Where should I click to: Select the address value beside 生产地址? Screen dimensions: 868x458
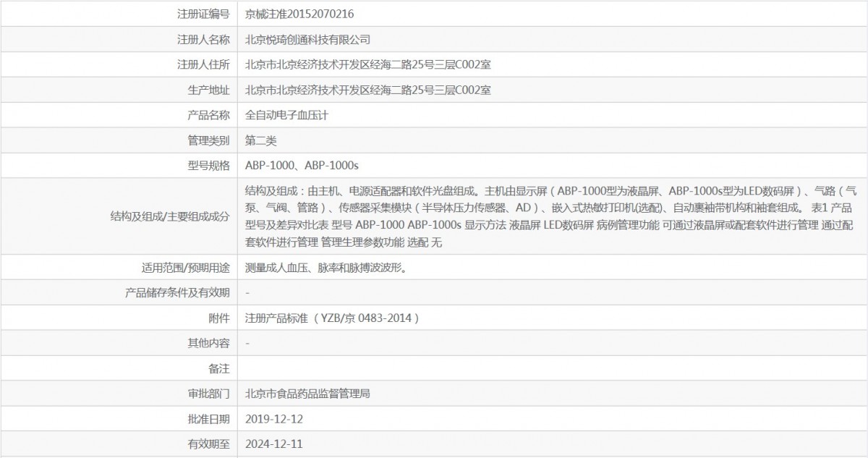tap(368, 90)
